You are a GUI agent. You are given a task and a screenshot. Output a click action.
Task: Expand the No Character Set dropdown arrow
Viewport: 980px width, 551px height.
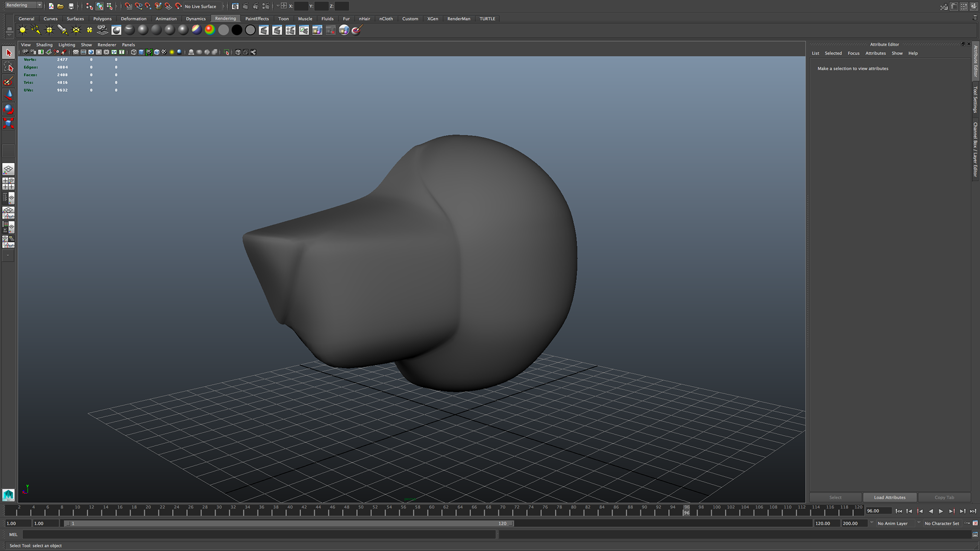pyautogui.click(x=918, y=523)
